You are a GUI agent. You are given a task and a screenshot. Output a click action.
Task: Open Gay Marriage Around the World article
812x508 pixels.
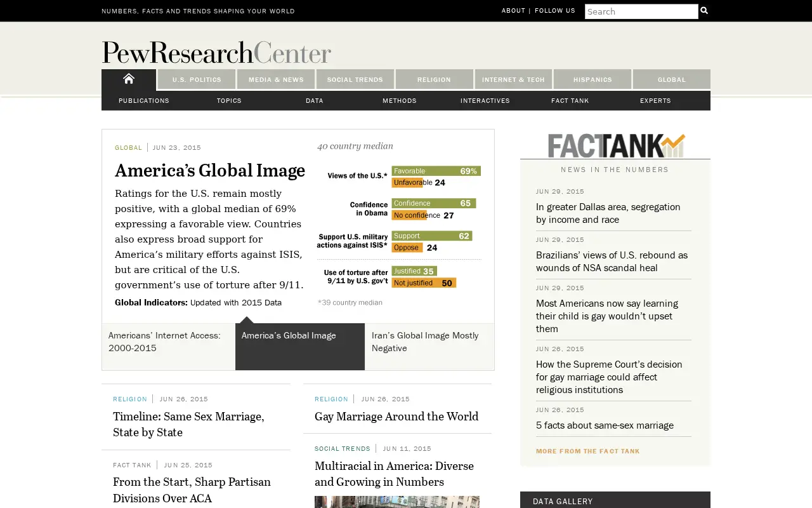396,417
